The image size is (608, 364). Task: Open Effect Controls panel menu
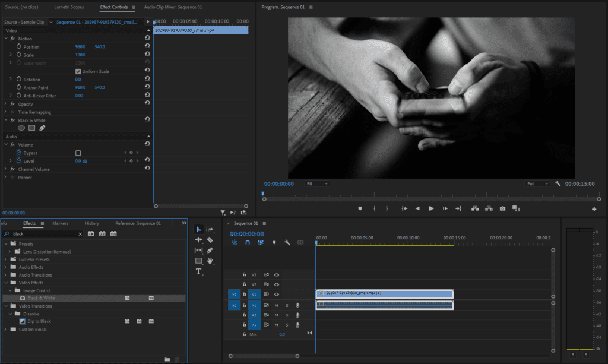tap(134, 7)
